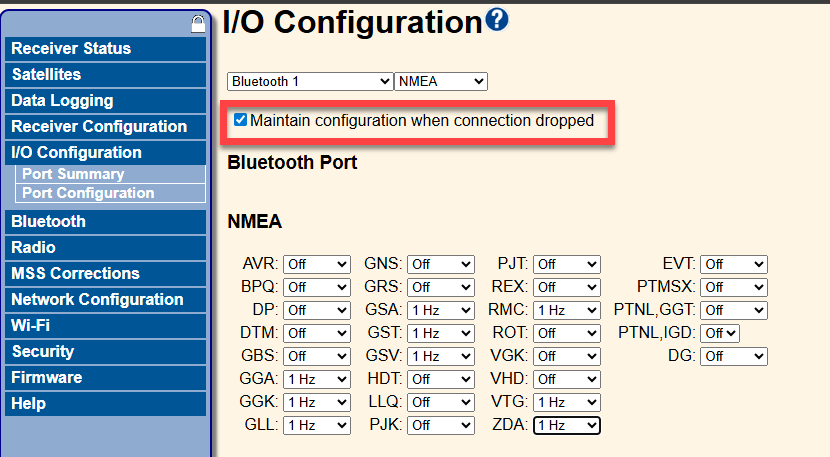
Task: Open the Wi-Fi menu
Action: pyautogui.click(x=30, y=325)
